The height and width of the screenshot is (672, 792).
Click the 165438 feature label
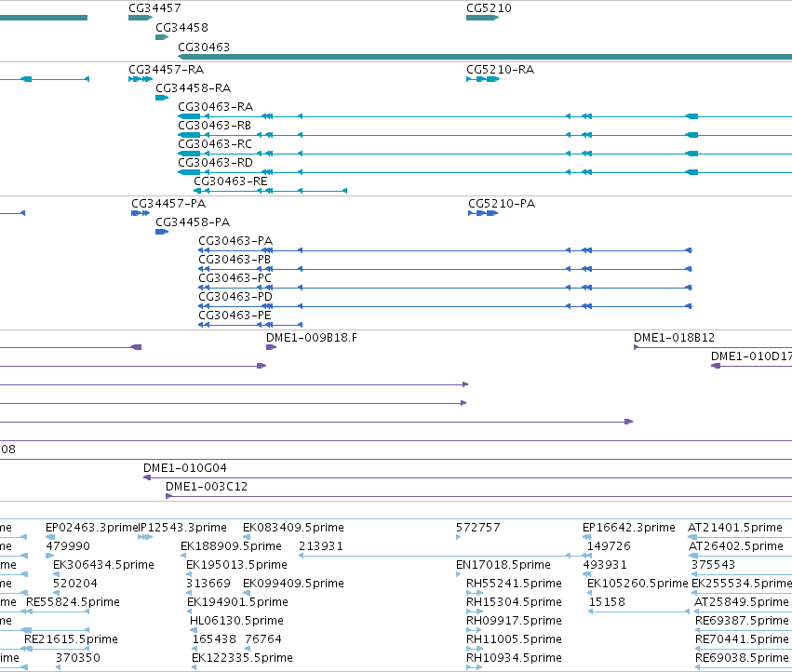tap(215, 639)
